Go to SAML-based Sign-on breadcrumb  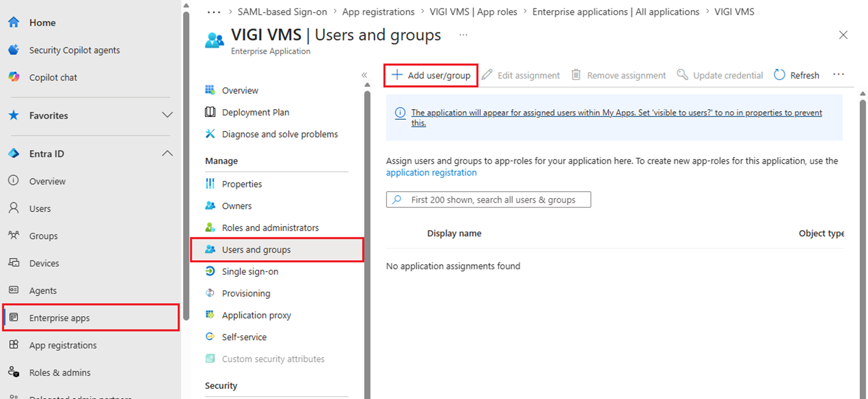coord(282,12)
